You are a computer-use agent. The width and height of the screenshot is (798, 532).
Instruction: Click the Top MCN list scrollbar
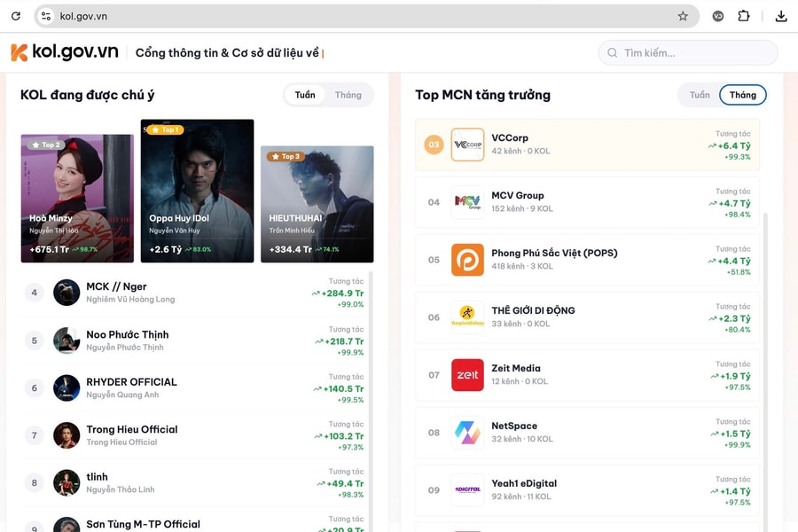point(765,372)
